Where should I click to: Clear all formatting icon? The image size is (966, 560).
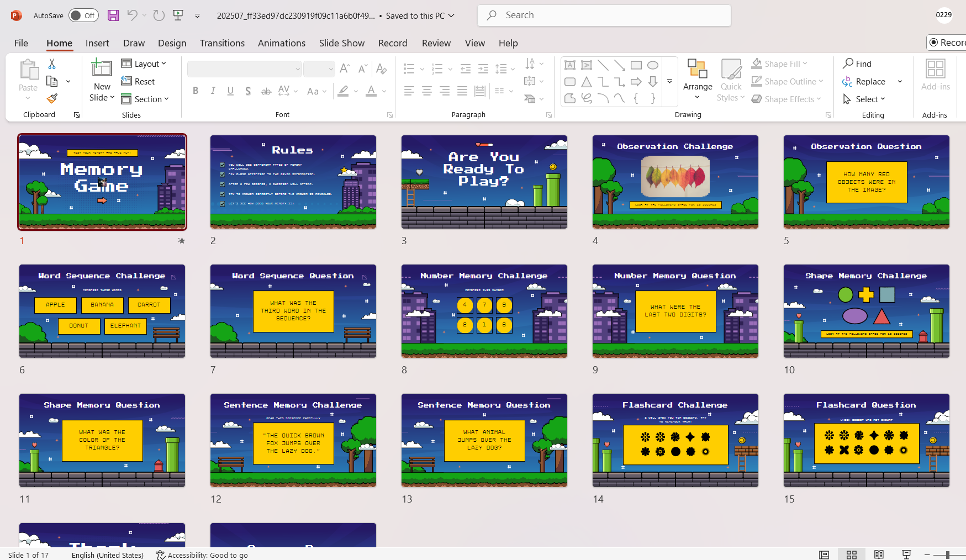[381, 68]
